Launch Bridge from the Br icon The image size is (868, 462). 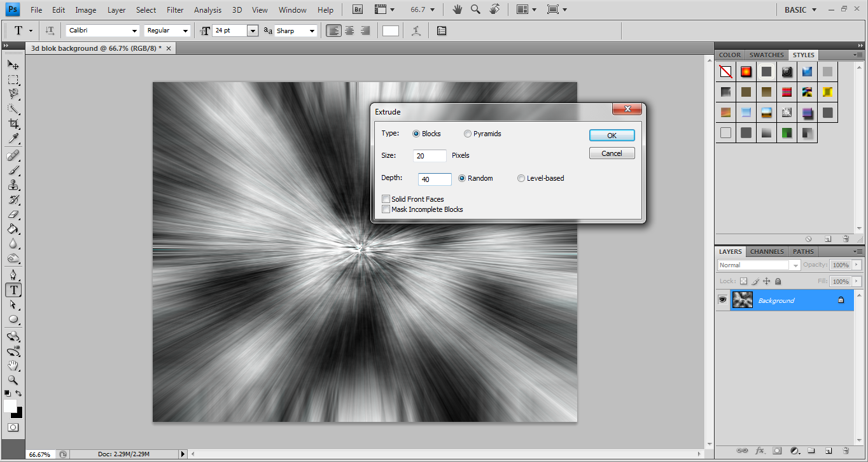358,10
